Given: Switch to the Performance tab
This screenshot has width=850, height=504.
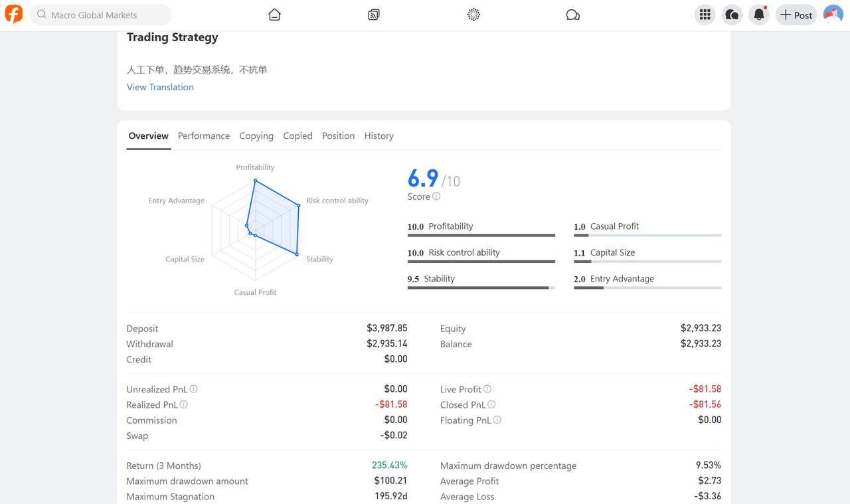Looking at the screenshot, I should (204, 135).
